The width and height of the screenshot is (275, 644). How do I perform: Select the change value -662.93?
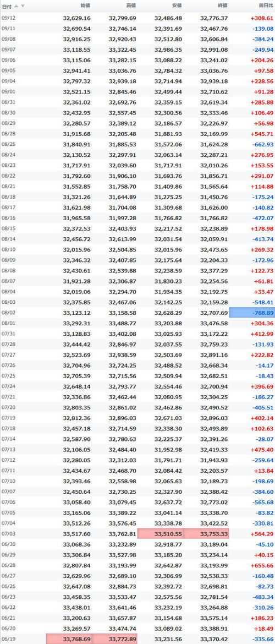click(262, 145)
